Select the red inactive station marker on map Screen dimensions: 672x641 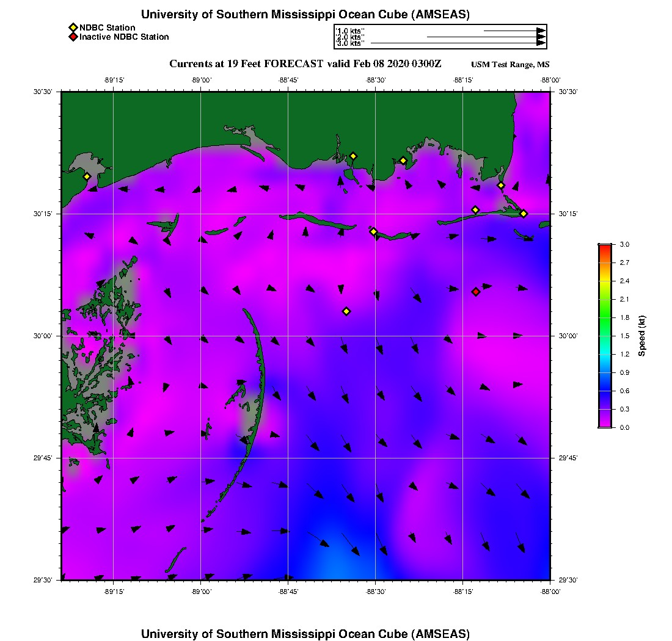[x=476, y=292]
